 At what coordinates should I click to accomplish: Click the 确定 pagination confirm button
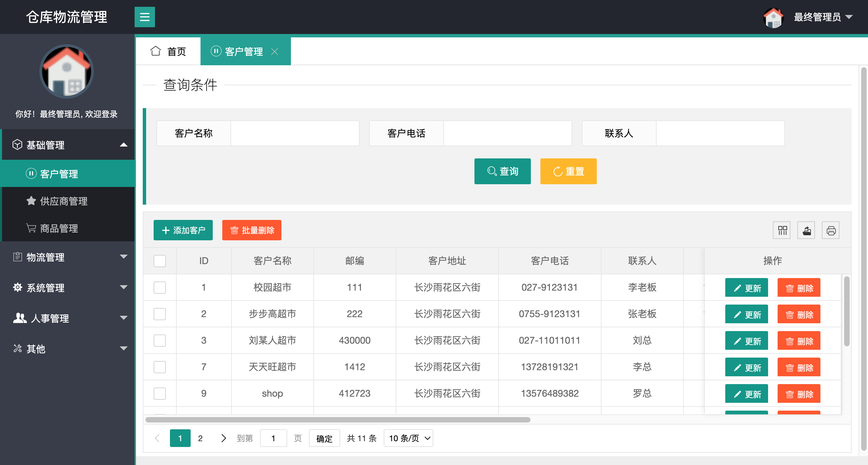(324, 438)
